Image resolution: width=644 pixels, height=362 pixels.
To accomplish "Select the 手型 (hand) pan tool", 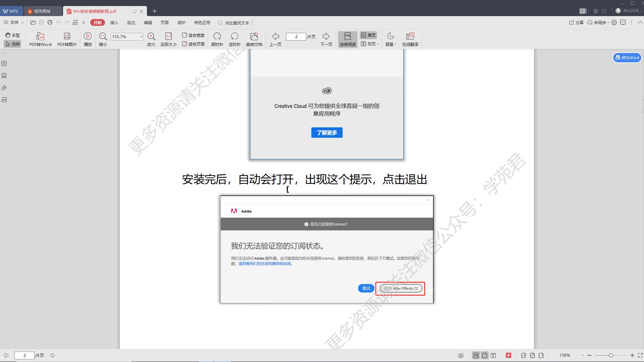I will click(12, 35).
